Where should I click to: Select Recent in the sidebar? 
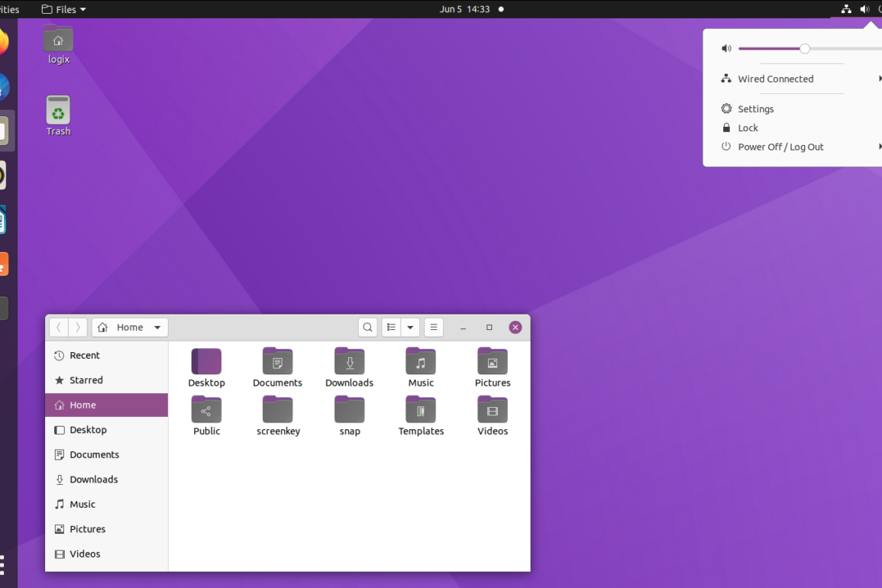[84, 356]
